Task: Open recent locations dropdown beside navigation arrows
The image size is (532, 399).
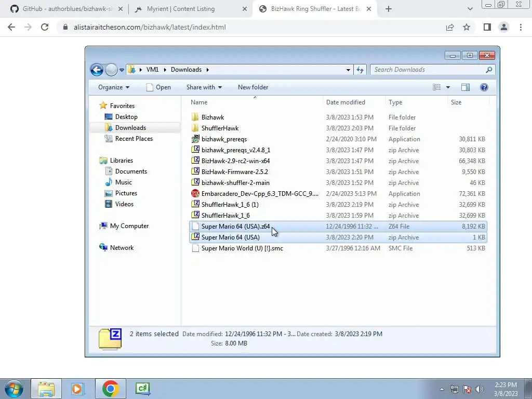Action: point(122,70)
